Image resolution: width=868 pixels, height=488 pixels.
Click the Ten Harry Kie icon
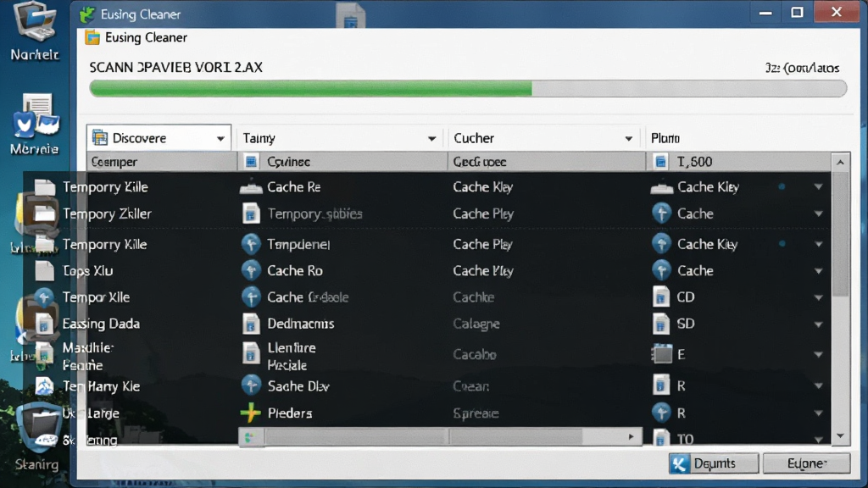44,386
